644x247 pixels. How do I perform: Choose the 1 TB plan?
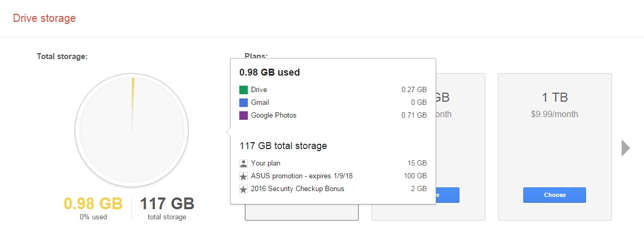[555, 195]
